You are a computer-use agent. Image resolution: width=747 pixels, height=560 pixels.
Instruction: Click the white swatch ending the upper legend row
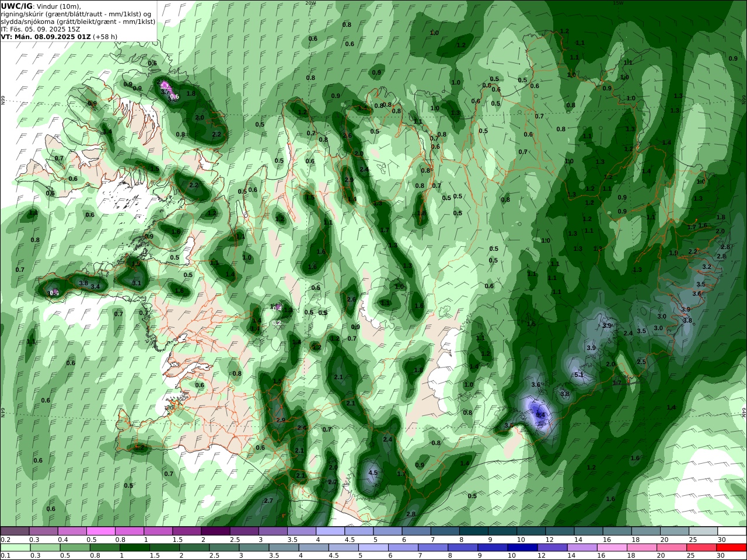coord(732,531)
